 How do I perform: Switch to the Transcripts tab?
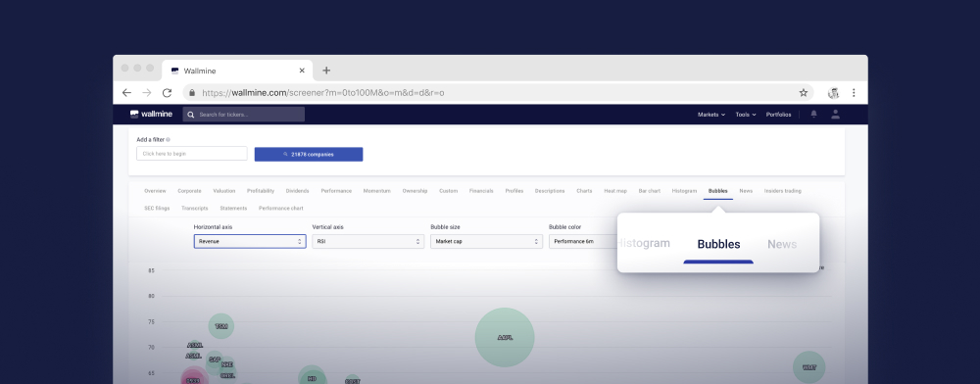195,209
